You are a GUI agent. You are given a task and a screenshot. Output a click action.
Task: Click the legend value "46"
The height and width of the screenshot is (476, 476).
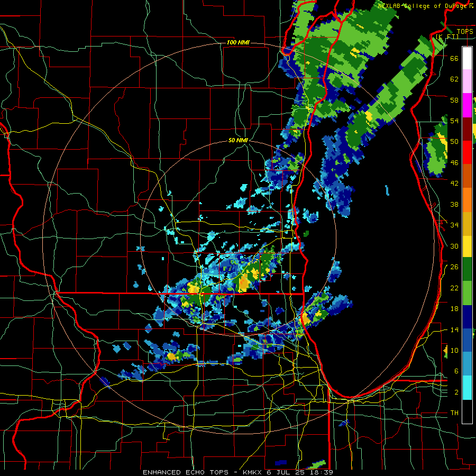pyautogui.click(x=454, y=163)
